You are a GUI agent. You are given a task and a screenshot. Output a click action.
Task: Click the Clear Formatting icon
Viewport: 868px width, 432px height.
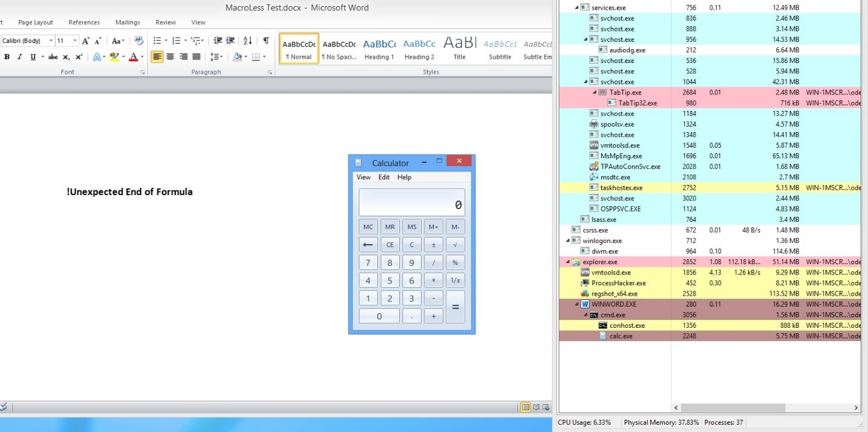coord(139,41)
